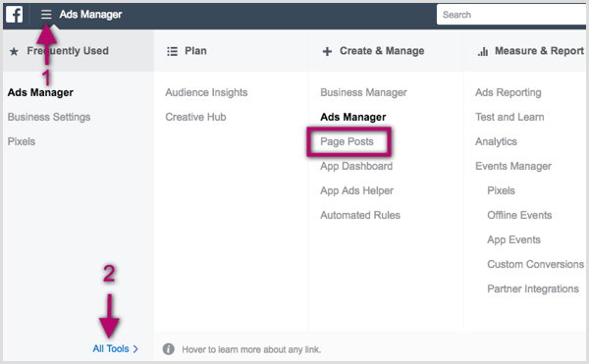Click the Plan list icon
This screenshot has height=364, width=589.
172,51
